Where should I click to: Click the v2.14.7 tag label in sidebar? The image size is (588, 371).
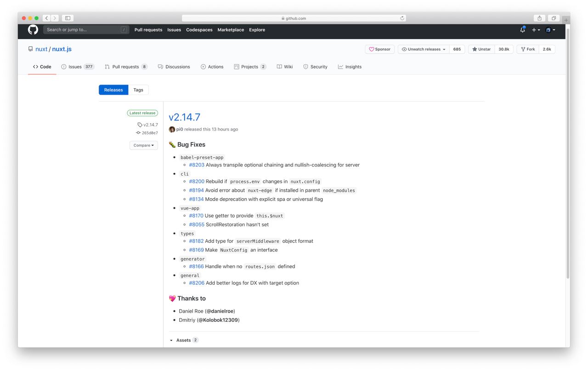(x=148, y=125)
